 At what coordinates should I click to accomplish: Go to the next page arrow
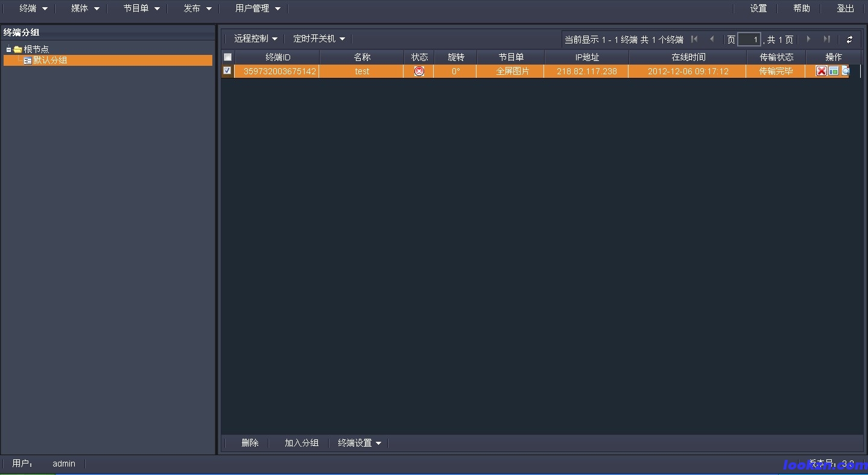(x=809, y=39)
